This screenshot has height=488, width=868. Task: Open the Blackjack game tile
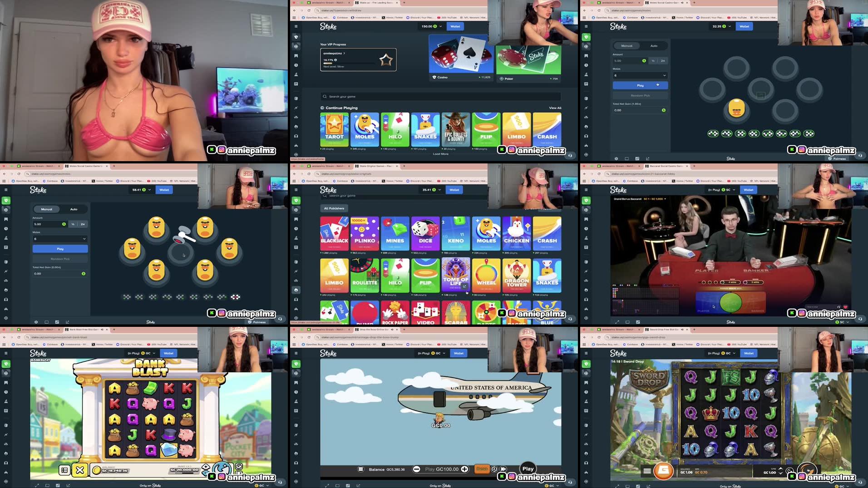point(334,233)
